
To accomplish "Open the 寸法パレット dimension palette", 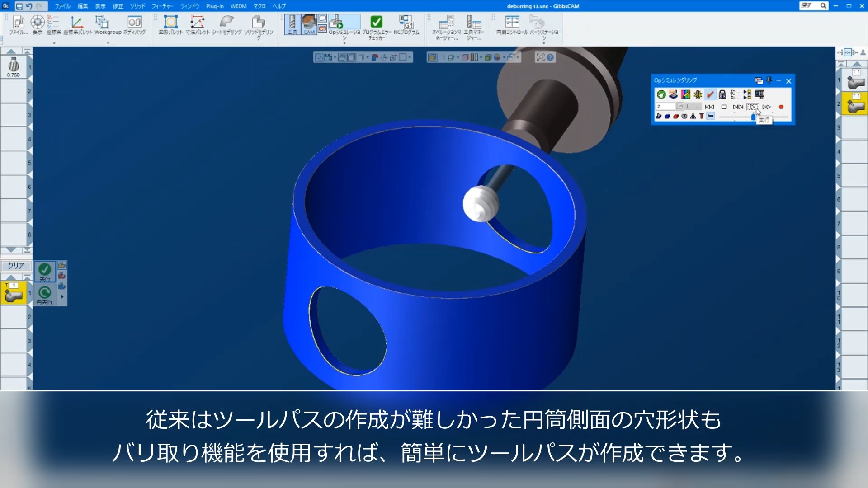I will click(197, 22).
